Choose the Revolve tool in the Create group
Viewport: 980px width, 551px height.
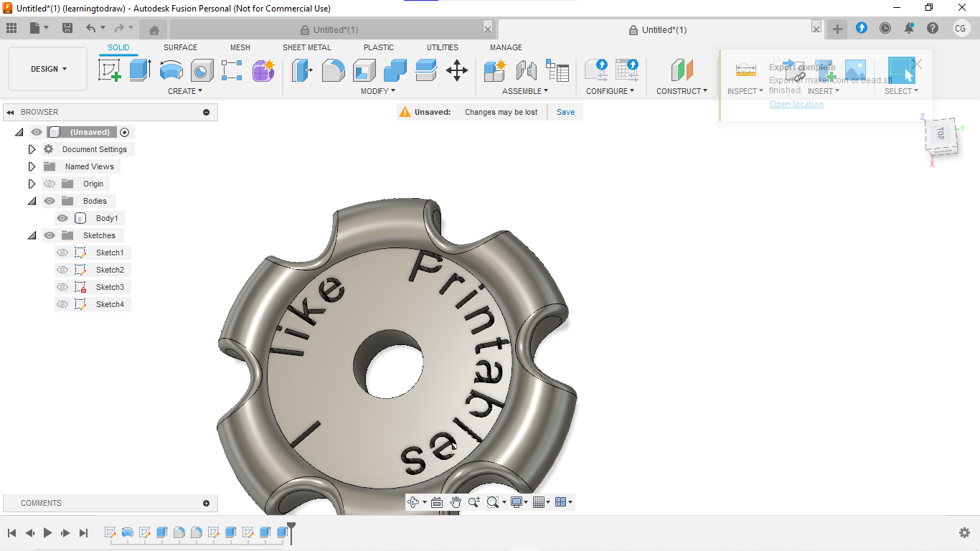171,70
